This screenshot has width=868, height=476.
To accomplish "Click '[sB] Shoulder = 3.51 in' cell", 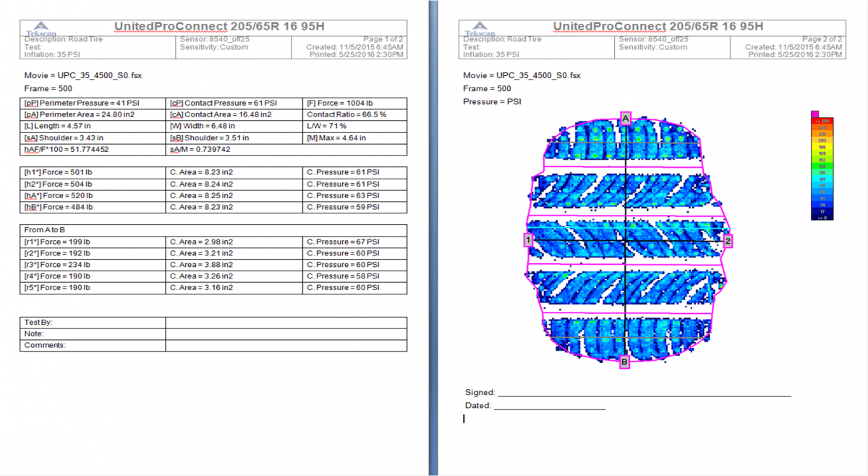I will pyautogui.click(x=234, y=137).
